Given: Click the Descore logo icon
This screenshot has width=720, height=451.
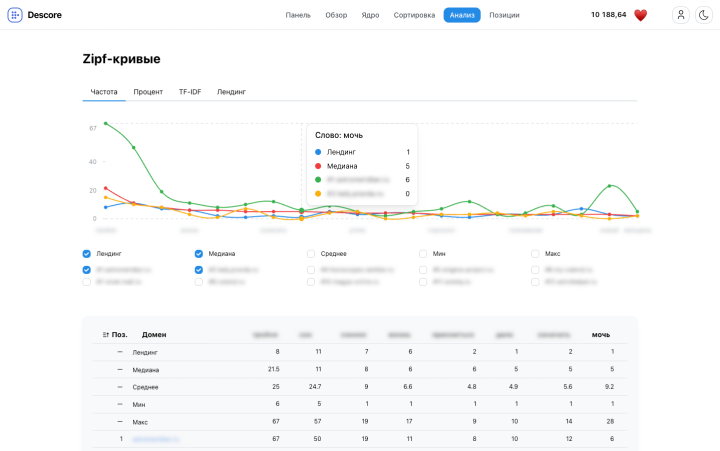Looking at the screenshot, I should click(x=14, y=15).
